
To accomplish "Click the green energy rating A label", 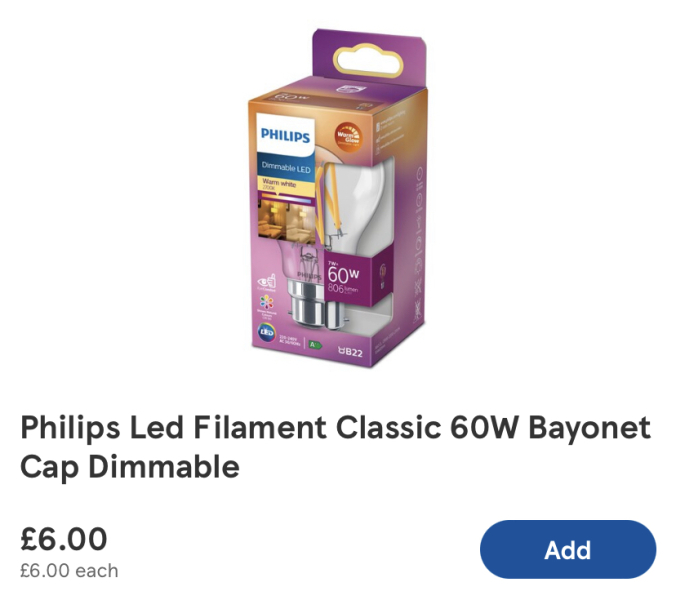I will click(316, 344).
